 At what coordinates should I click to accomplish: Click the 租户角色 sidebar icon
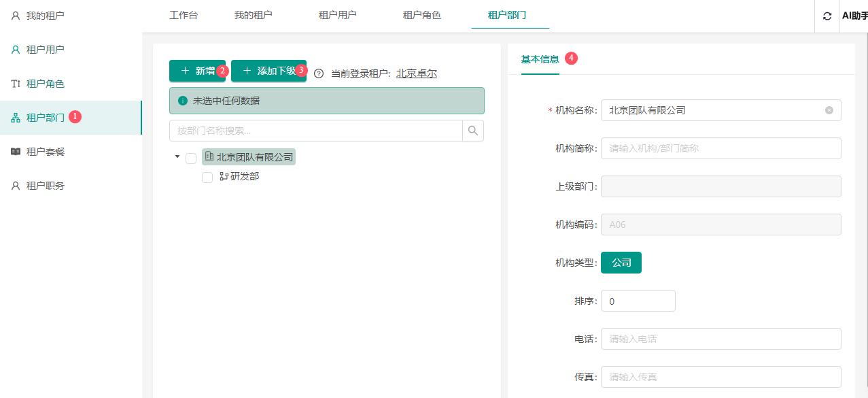[16, 84]
